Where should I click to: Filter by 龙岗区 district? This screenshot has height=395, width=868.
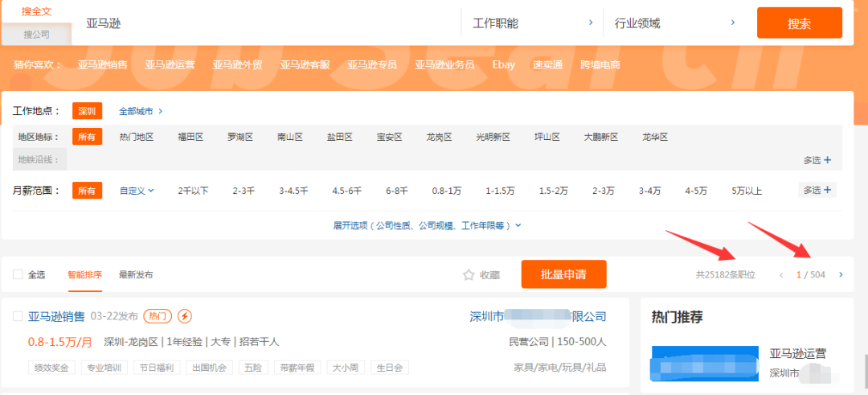(439, 137)
